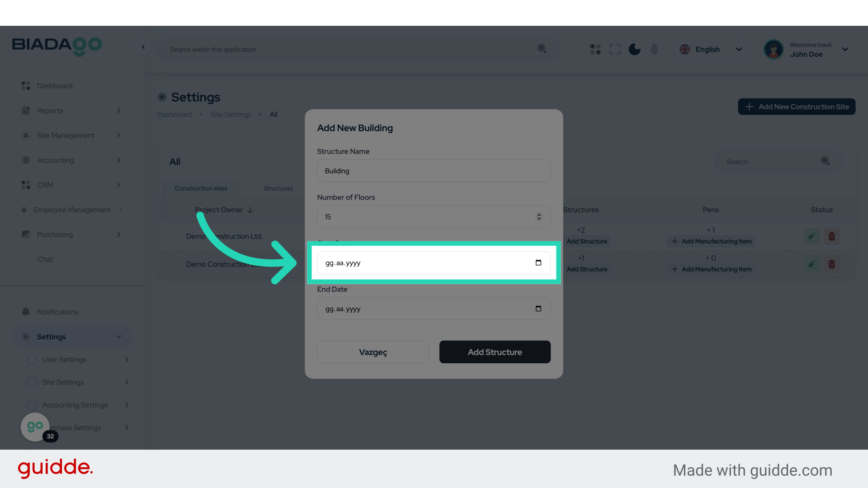868x488 pixels.
Task: Delete the second row with the trash icon
Action: [x=832, y=264]
